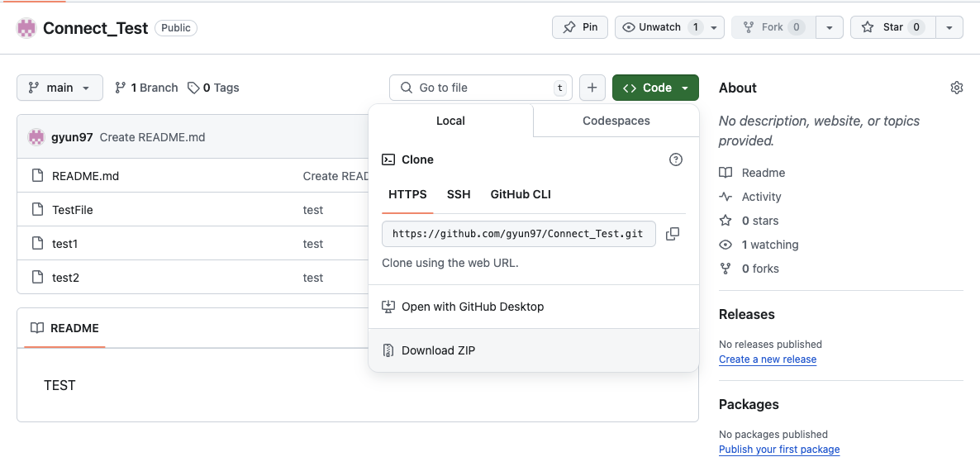Screen dimensions: 980x476
Task: Open the Activity link in About
Action: [750, 197]
